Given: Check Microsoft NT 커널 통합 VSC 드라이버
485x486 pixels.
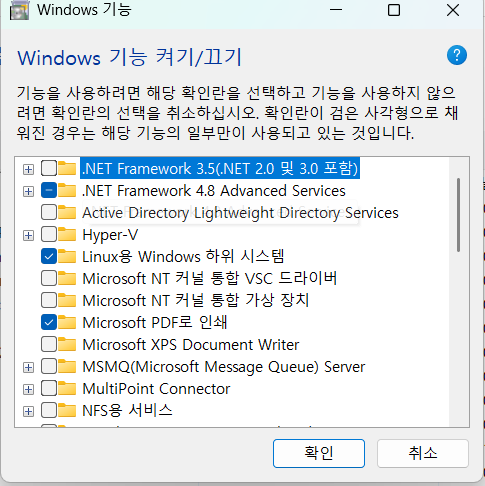Looking at the screenshot, I should (x=49, y=279).
